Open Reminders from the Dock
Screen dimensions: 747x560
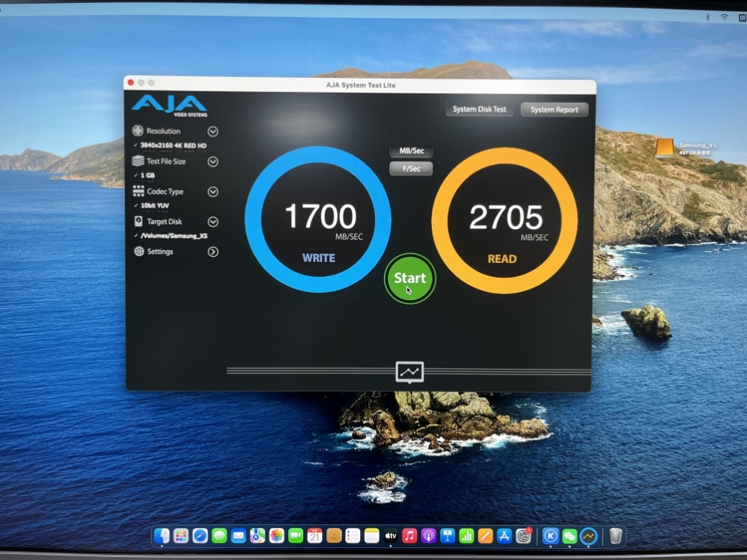[353, 536]
